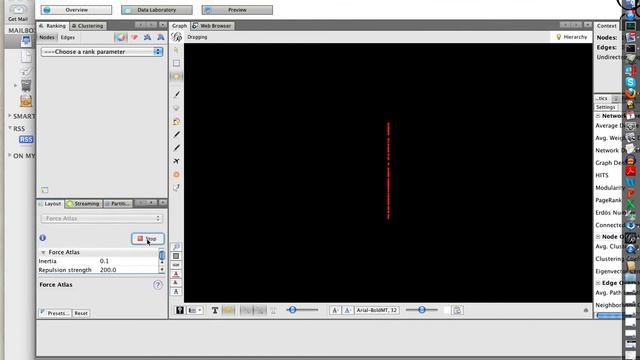This screenshot has width=640, height=360.
Task: Collapse the Network Overview statistics group
Action: 598,116
